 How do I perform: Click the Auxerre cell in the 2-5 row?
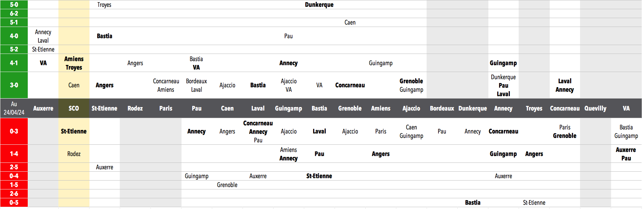click(105, 167)
